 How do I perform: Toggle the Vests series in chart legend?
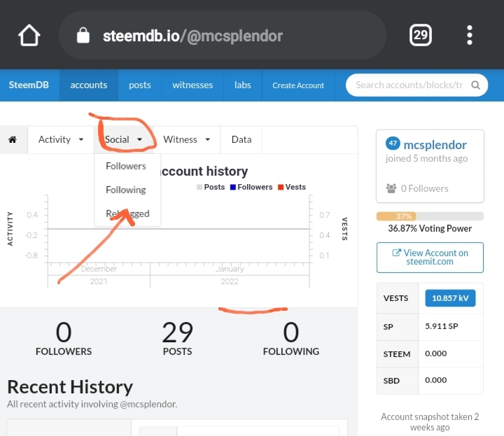pyautogui.click(x=292, y=187)
